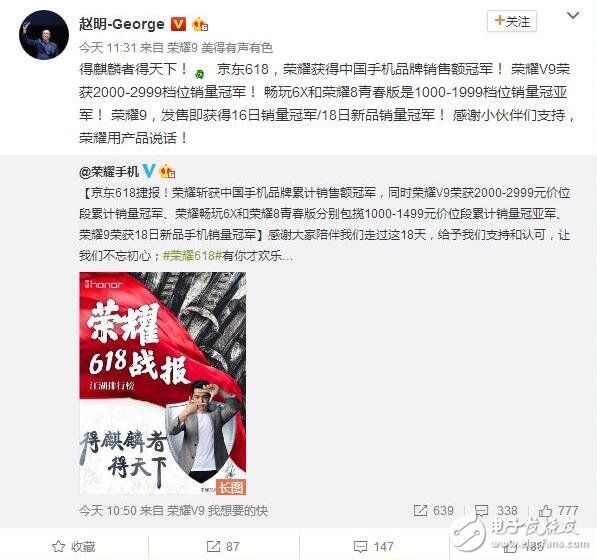Open comments from the bottom bar 147
Image resolution: width=597 pixels, height=560 pixels.
pyautogui.click(x=374, y=547)
